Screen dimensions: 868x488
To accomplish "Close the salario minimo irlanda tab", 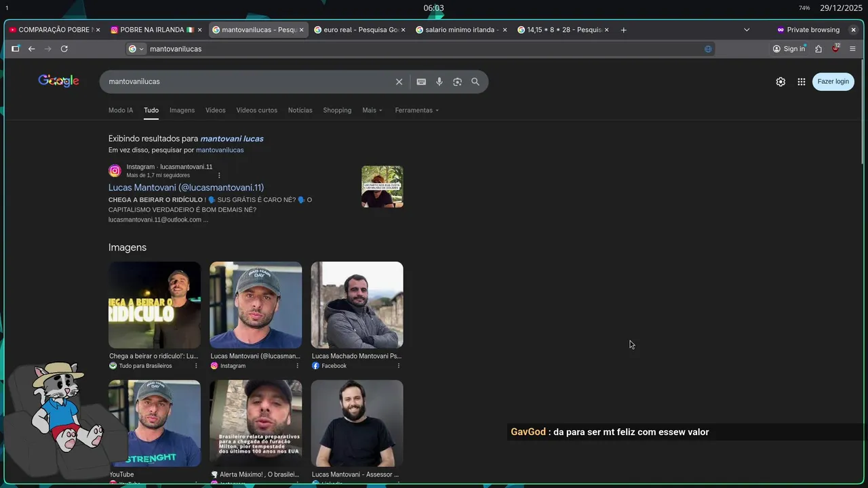I will tap(505, 30).
